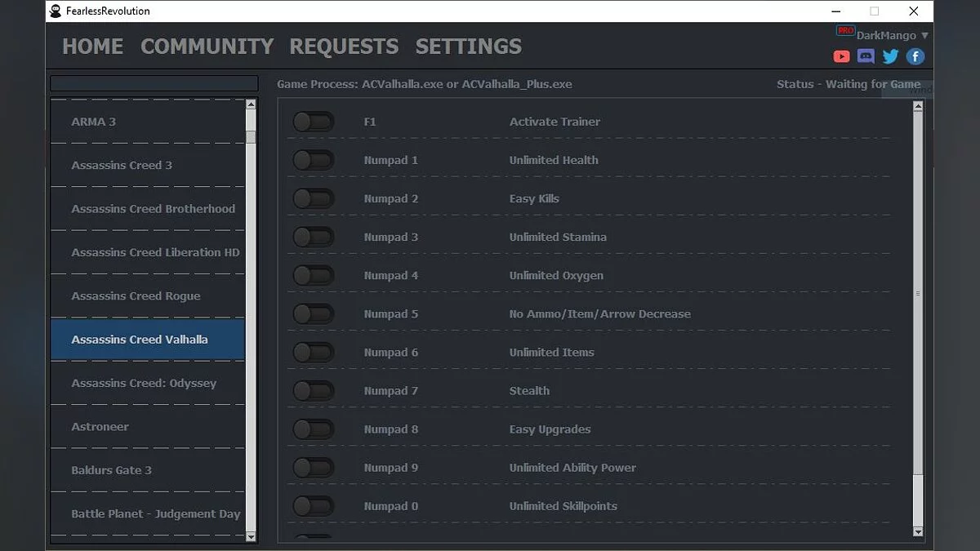This screenshot has height=551, width=980.
Task: Turn on the Unlimited Oxygen switch
Action: pos(314,275)
